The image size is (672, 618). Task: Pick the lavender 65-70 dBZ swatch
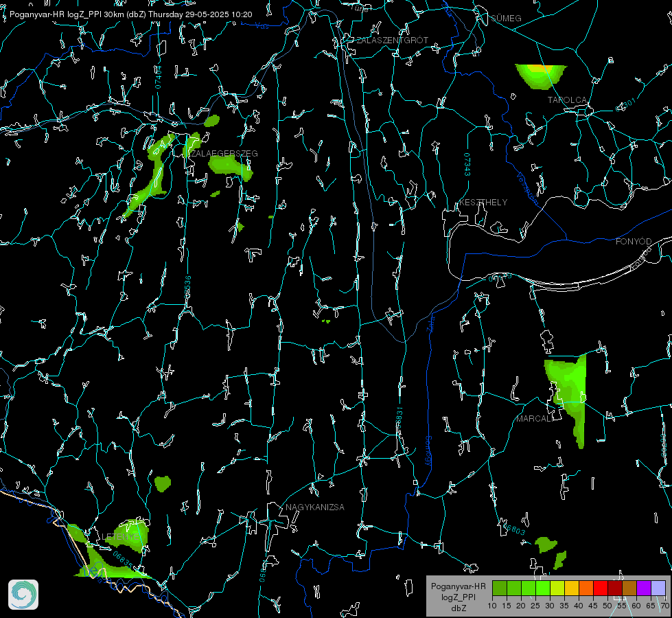(x=658, y=588)
